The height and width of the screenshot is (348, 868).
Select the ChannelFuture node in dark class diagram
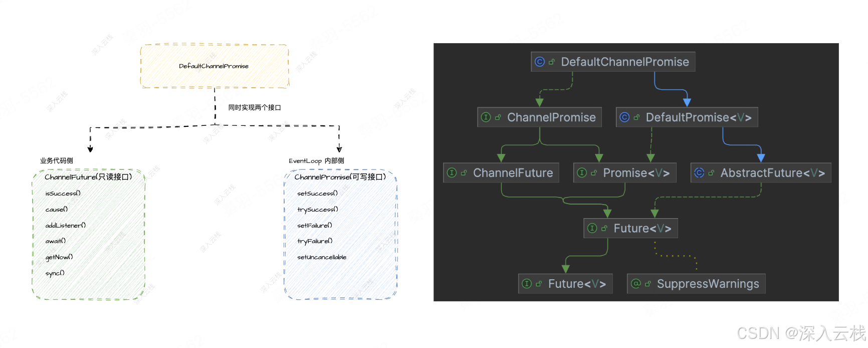click(501, 173)
